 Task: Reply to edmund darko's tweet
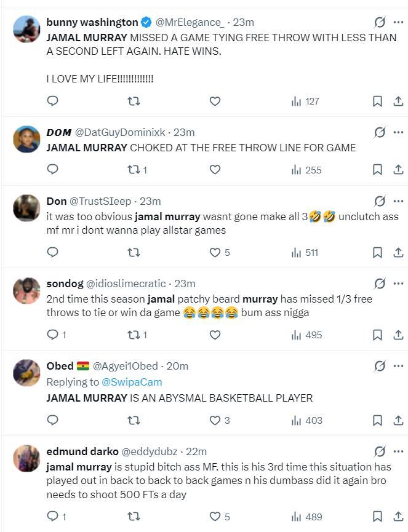(x=53, y=517)
